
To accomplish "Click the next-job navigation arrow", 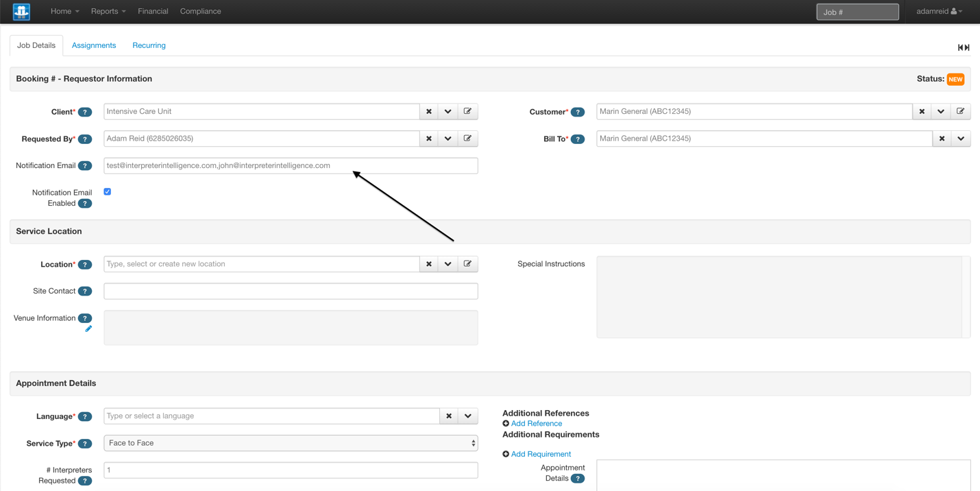I will 967,47.
